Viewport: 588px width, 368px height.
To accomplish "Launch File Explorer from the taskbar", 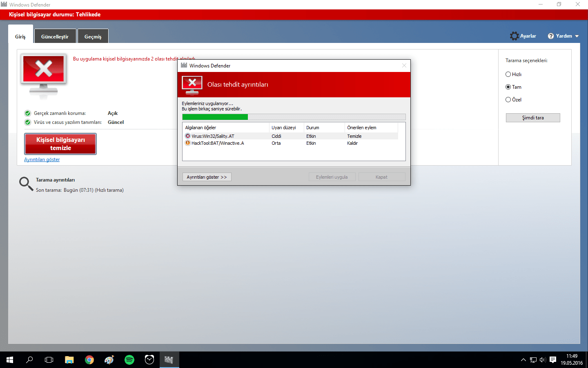I will pos(69,360).
